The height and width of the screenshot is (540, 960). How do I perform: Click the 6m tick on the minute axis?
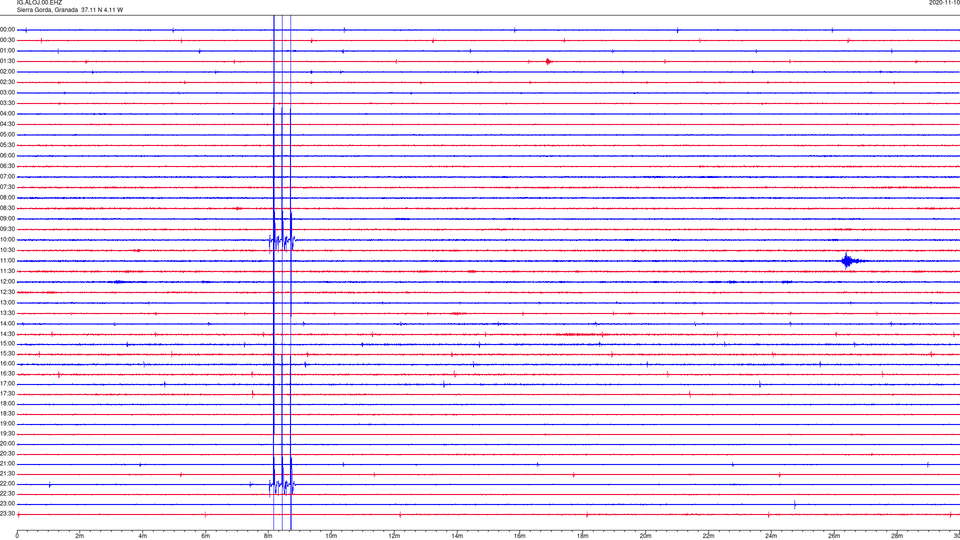point(206,536)
